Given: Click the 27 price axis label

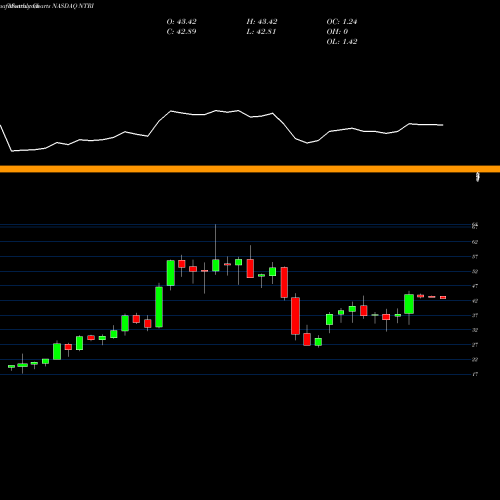Looking at the screenshot, I should pos(475,345).
